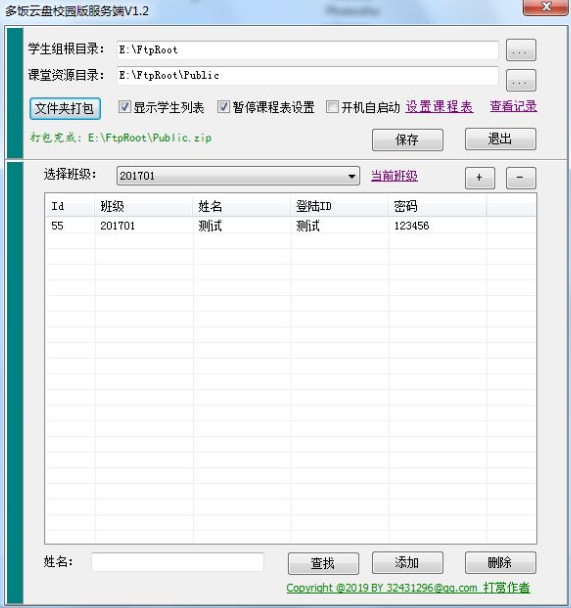Enable the 开机自启动 checkbox
Image resolution: width=571 pixels, height=608 pixels.
(332, 107)
